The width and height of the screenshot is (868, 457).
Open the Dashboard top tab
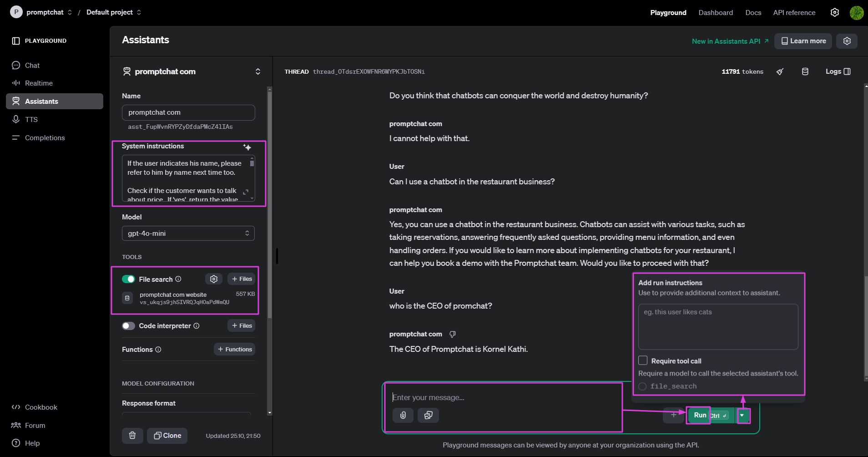tap(716, 13)
